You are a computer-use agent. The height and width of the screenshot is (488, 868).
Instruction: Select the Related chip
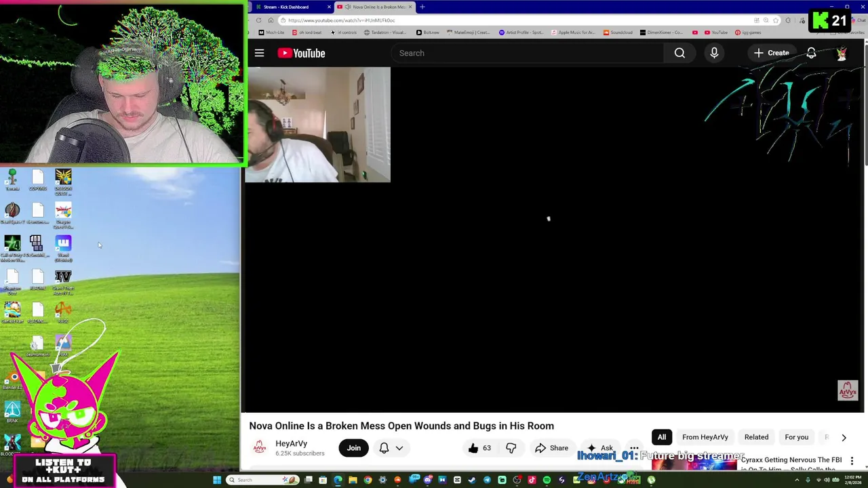(756, 437)
